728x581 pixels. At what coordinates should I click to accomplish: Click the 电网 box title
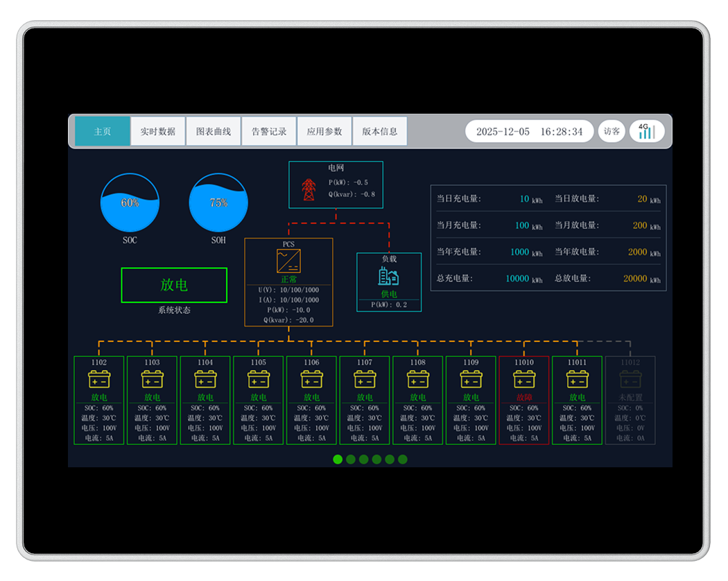tap(336, 168)
